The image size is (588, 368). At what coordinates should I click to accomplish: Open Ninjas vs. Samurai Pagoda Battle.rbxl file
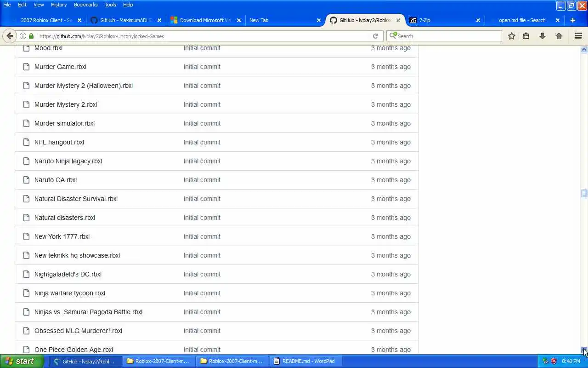pos(88,312)
